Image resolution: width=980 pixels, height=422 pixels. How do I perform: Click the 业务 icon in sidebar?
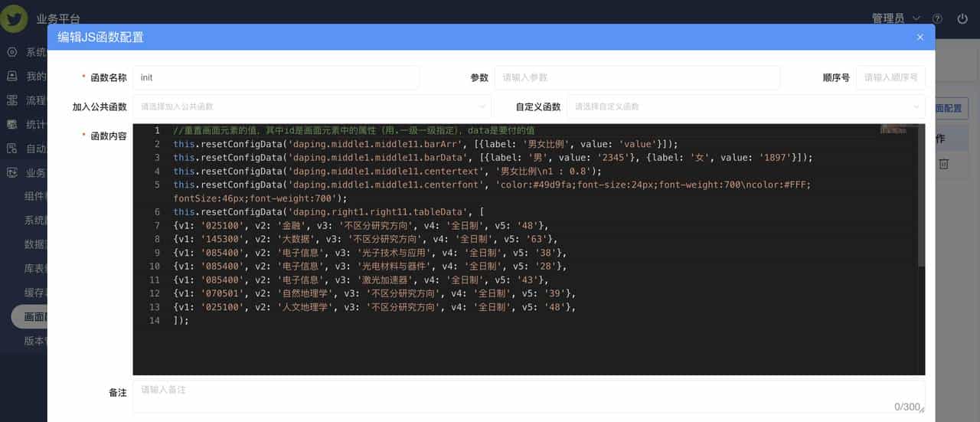[11, 172]
